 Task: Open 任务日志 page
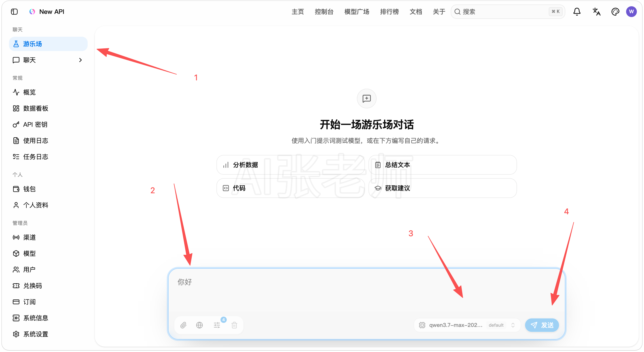[x=48, y=157]
